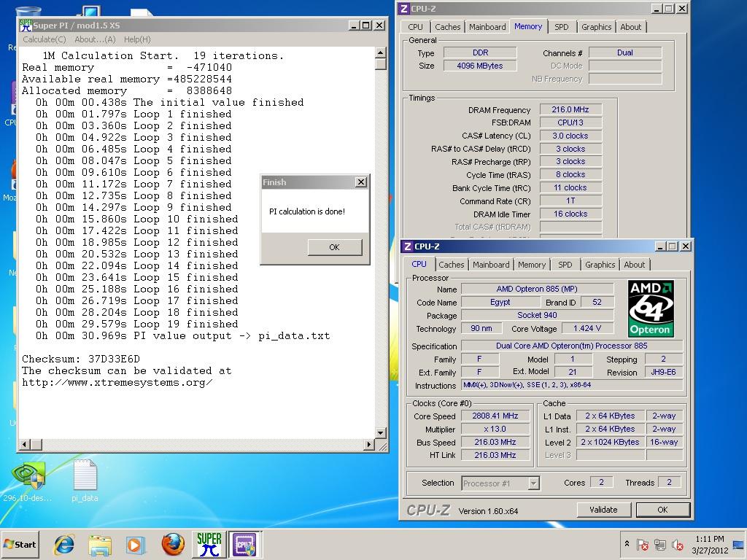Select Mainboard tab in background CPU-Z window
This screenshot has width=747, height=560.
tap(487, 27)
